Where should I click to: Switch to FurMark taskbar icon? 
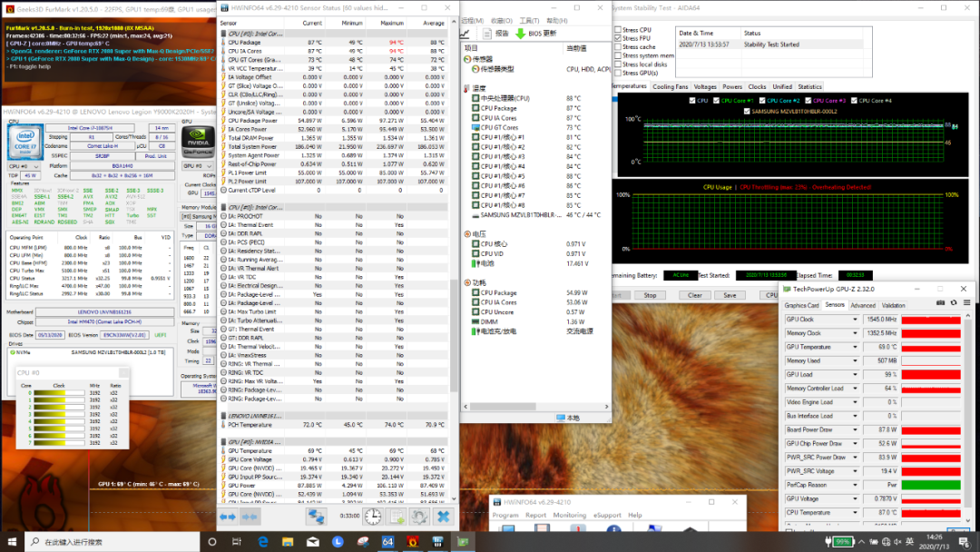point(413,541)
